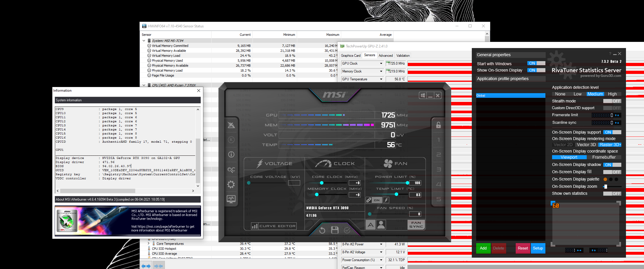Select orange On-Screen Display palette color
Screen dimensions: 644x269
click(605, 179)
